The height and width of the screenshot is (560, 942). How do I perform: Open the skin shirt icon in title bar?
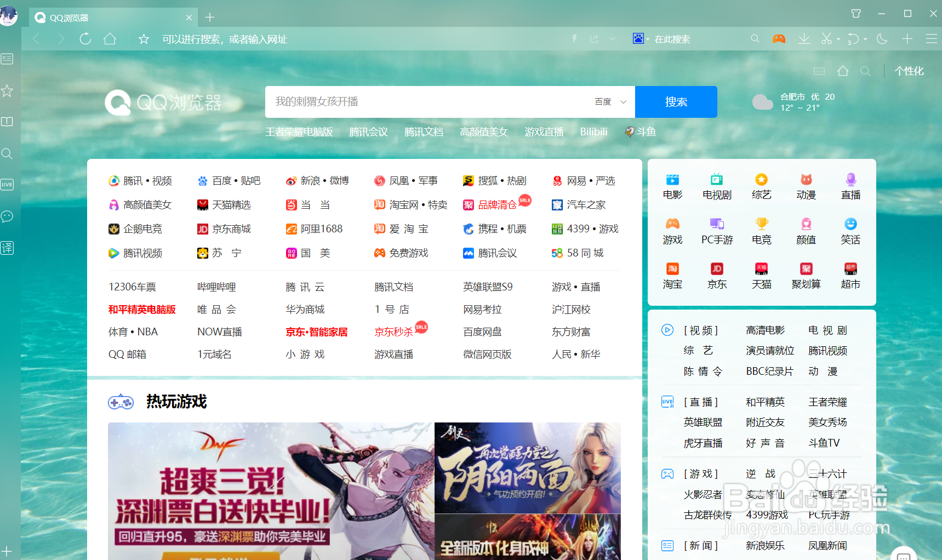point(856,13)
